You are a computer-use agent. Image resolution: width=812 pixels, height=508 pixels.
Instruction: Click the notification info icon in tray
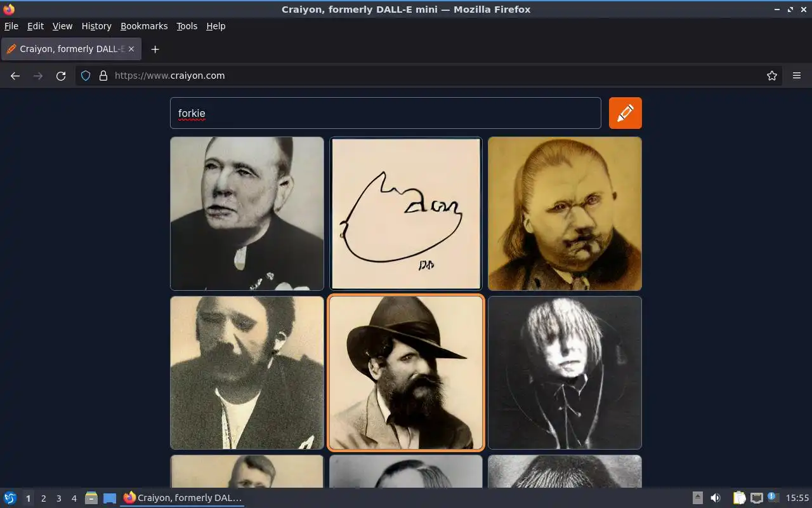pyautogui.click(x=773, y=497)
